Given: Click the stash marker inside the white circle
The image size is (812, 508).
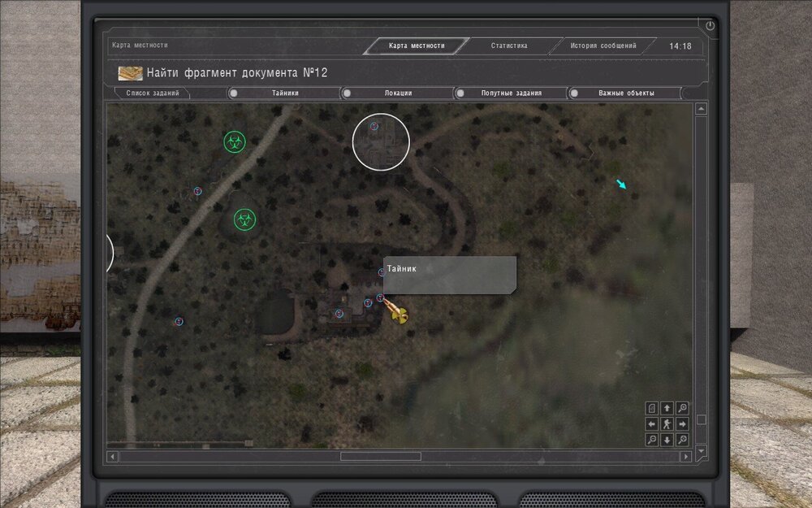Looking at the screenshot, I should [x=374, y=126].
